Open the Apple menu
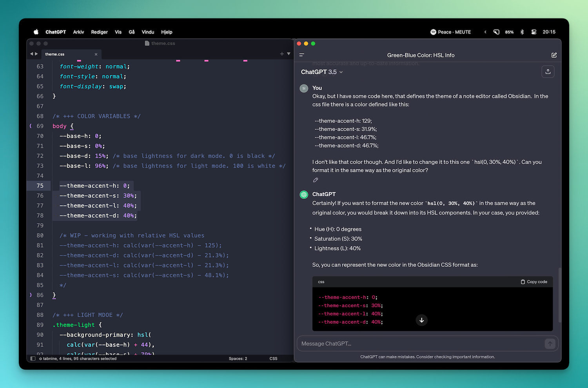 click(x=36, y=32)
